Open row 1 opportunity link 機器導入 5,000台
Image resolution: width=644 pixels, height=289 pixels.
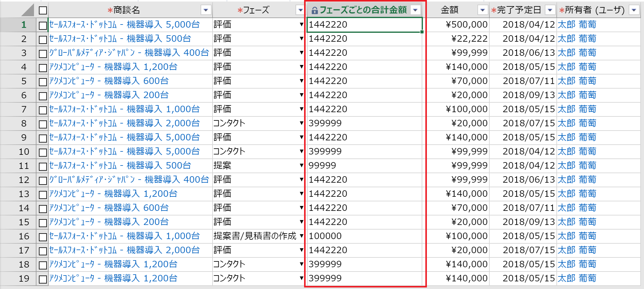[x=125, y=25]
